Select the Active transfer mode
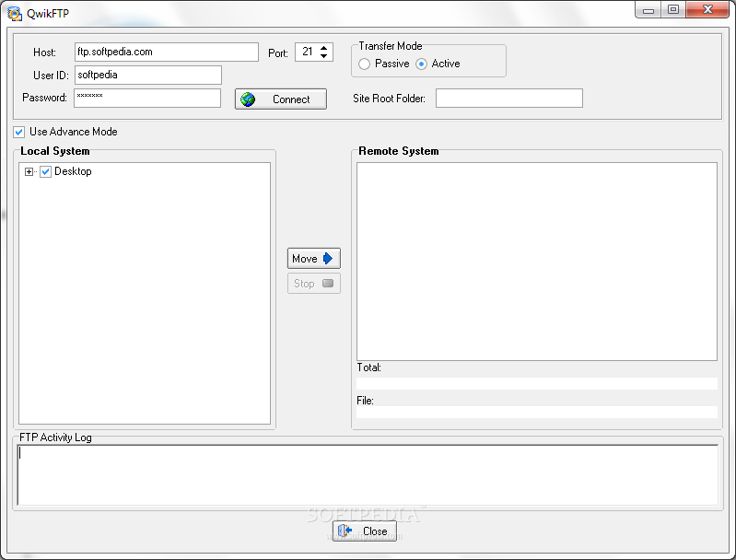Image resolution: width=736 pixels, height=560 pixels. [x=422, y=64]
